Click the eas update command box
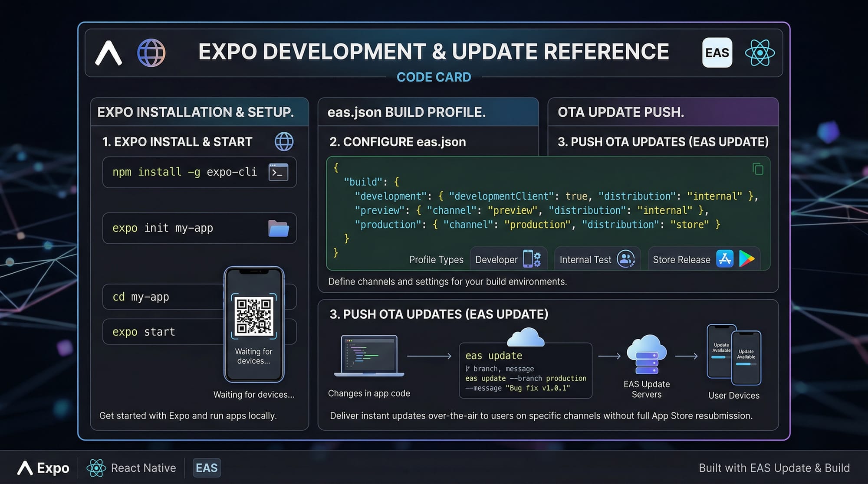 coord(525,371)
